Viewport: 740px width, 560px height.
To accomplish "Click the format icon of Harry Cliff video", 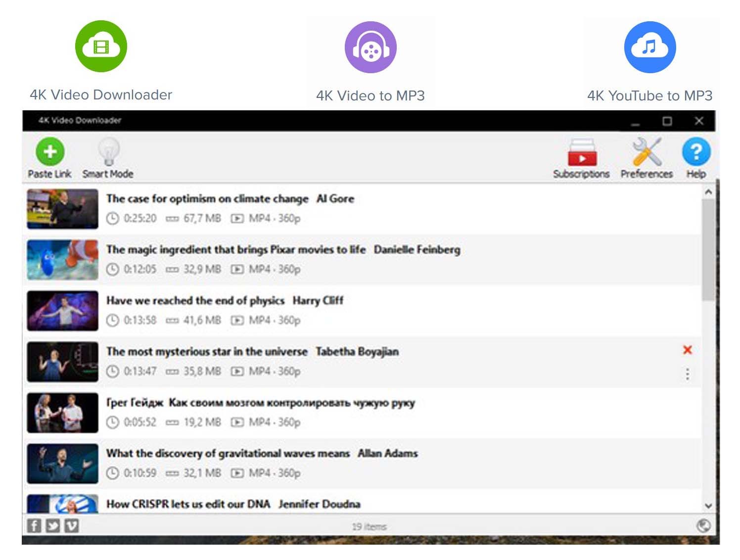I will coord(237,320).
